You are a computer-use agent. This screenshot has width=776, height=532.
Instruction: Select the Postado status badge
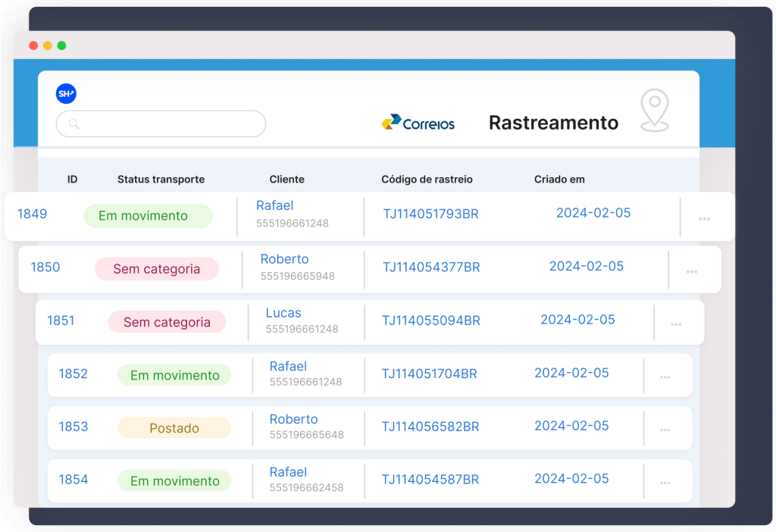coord(174,428)
